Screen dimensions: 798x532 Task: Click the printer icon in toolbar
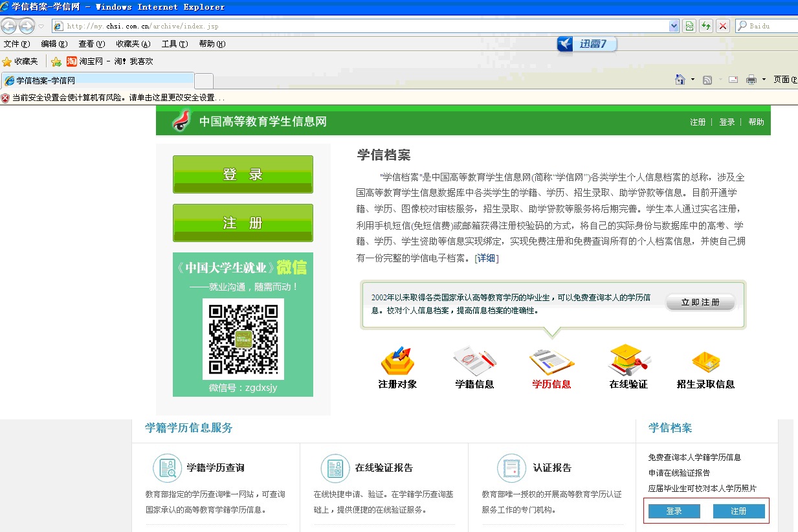point(751,80)
